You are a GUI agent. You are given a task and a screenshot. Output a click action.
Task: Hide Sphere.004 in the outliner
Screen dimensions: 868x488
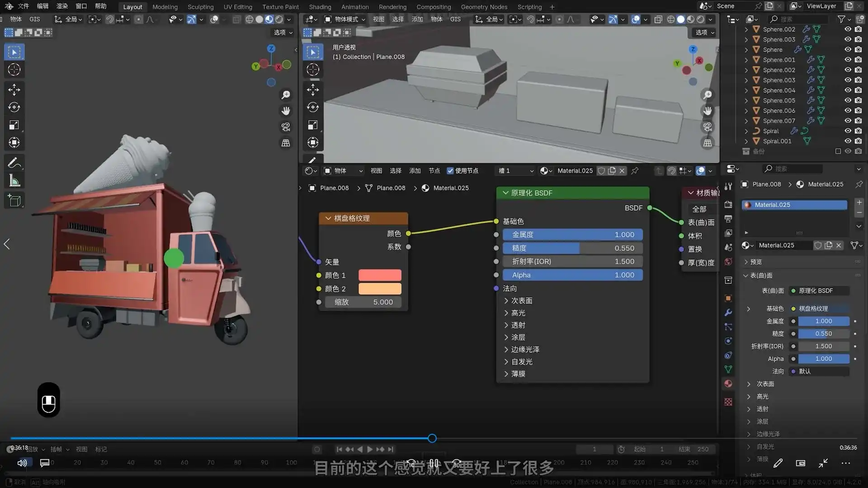[848, 90]
